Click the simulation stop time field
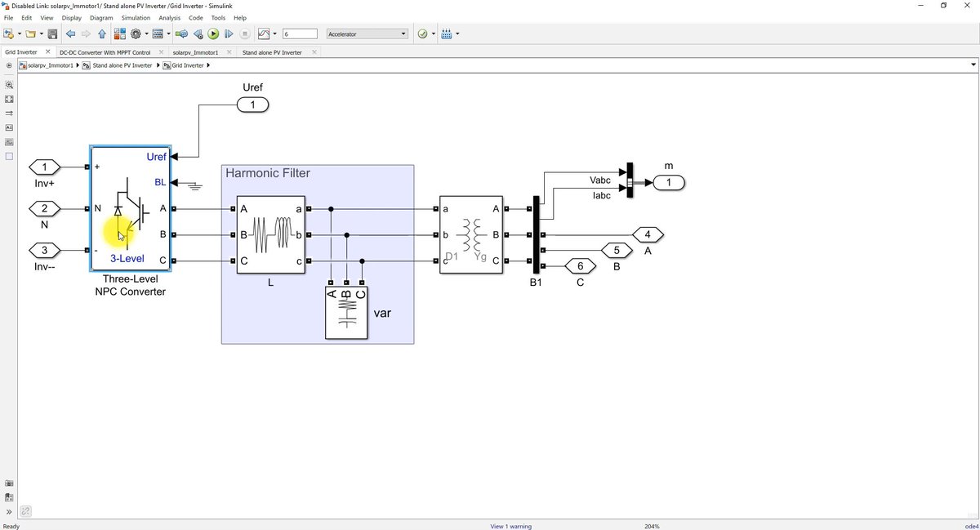This screenshot has width=980, height=530. [x=300, y=34]
